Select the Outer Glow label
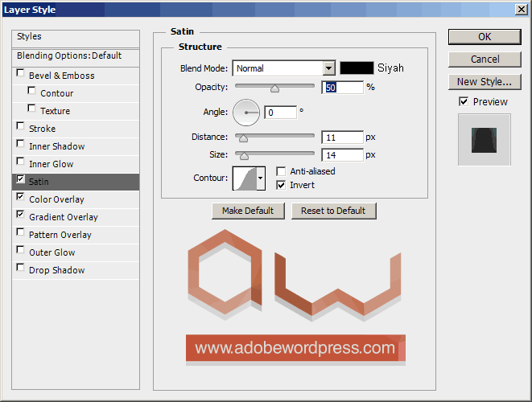Screen dimensions: 532x402 point(52,252)
